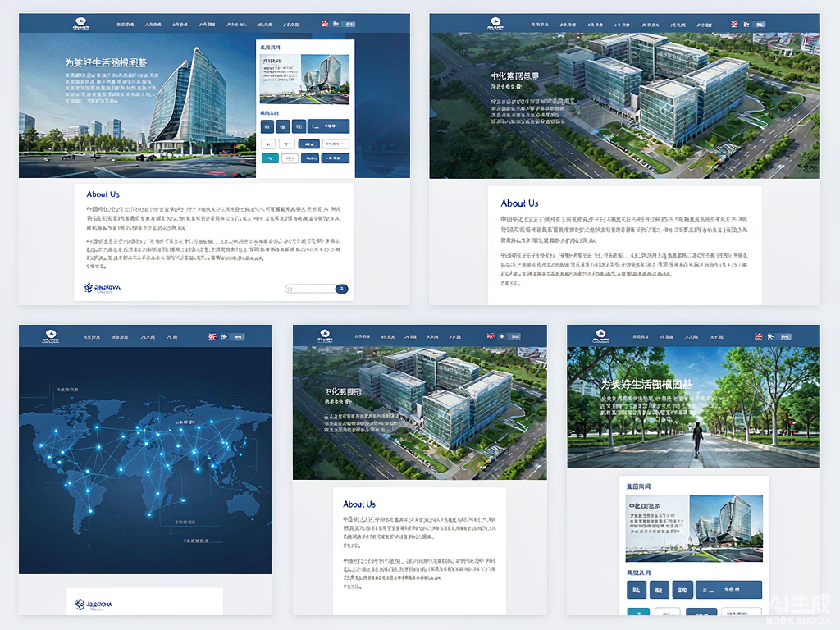Image resolution: width=840 pixels, height=630 pixels.
Task: Click the second square icon button in street mockup card
Action: (659, 590)
